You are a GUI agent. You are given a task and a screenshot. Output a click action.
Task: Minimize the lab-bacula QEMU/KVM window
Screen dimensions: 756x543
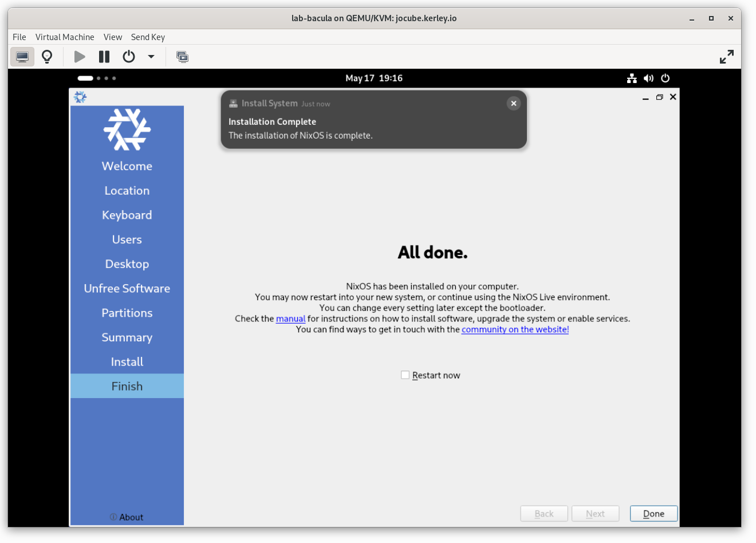(x=692, y=18)
